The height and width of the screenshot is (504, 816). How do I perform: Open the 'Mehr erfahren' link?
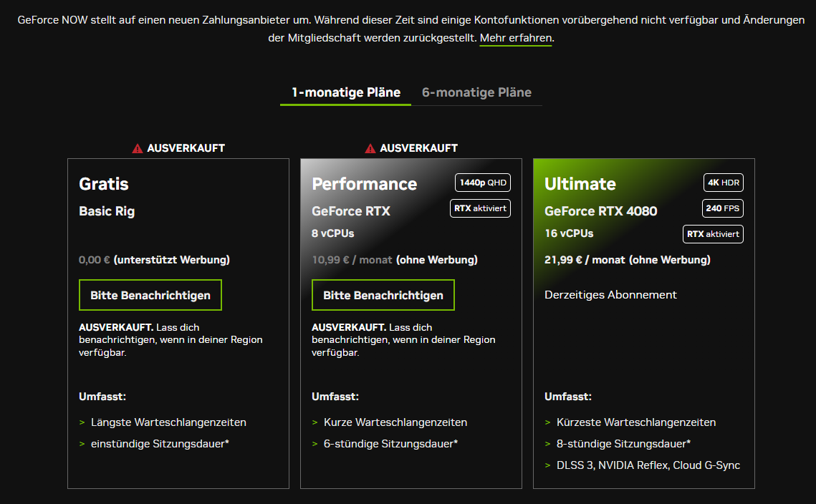click(516, 38)
